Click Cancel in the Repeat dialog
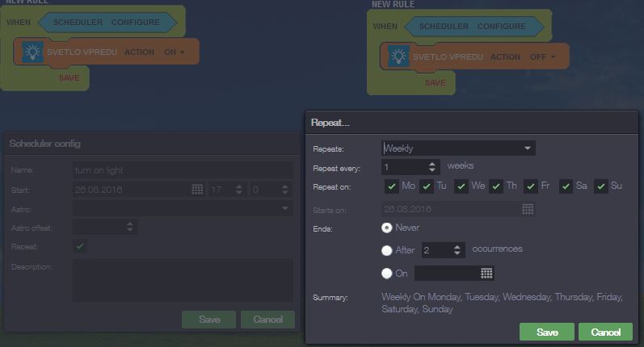644x347 pixels. (x=605, y=332)
